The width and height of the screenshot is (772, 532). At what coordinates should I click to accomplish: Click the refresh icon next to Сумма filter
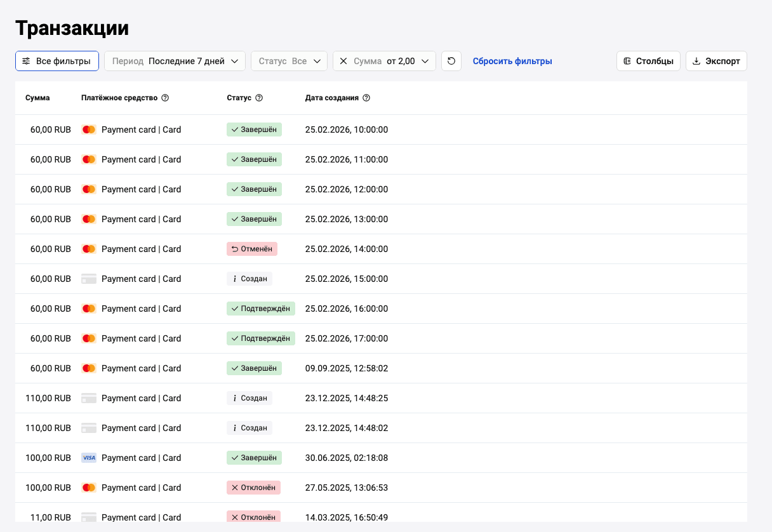pos(451,61)
